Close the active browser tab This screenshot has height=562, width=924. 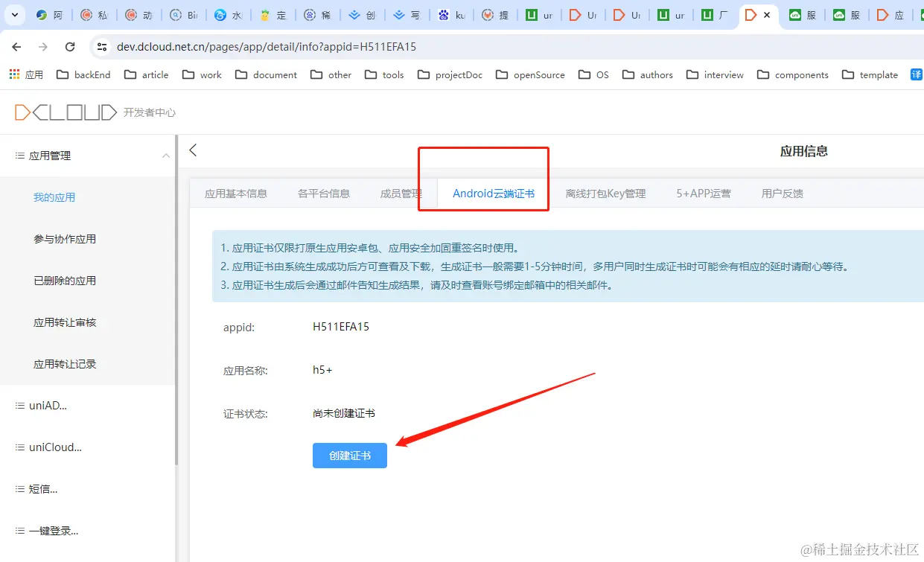tap(767, 15)
